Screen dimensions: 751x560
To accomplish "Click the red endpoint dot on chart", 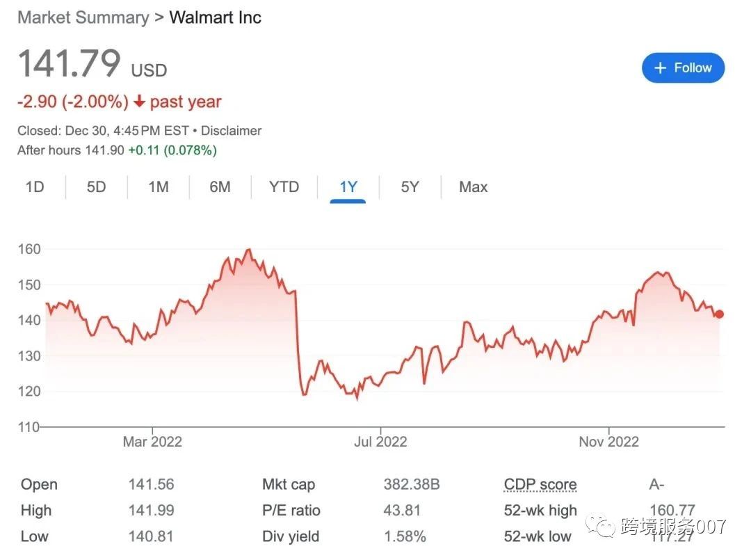I will pyautogui.click(x=720, y=314).
